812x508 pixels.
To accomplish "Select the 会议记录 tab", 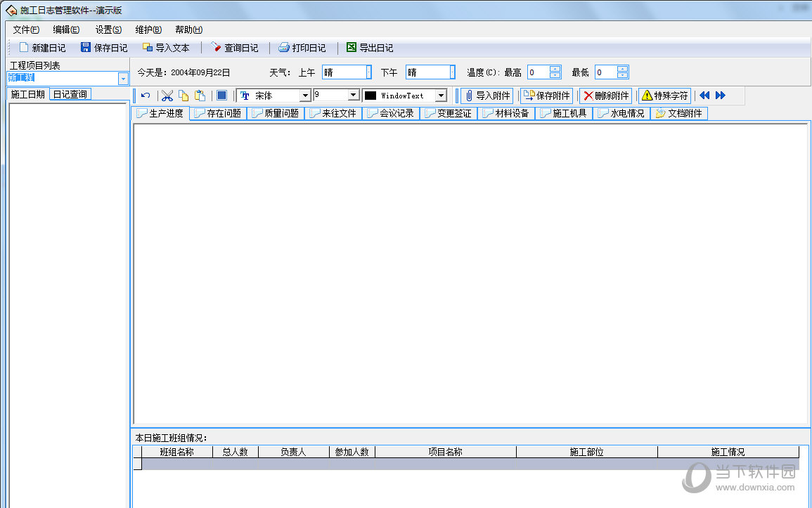I will point(391,113).
